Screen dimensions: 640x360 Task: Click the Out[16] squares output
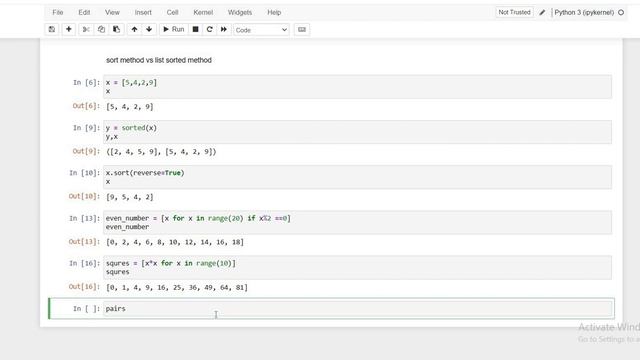coord(177,287)
